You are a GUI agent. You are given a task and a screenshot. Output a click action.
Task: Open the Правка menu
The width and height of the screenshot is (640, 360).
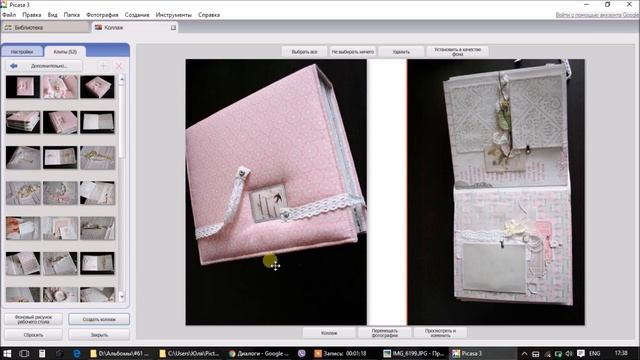tap(31, 15)
